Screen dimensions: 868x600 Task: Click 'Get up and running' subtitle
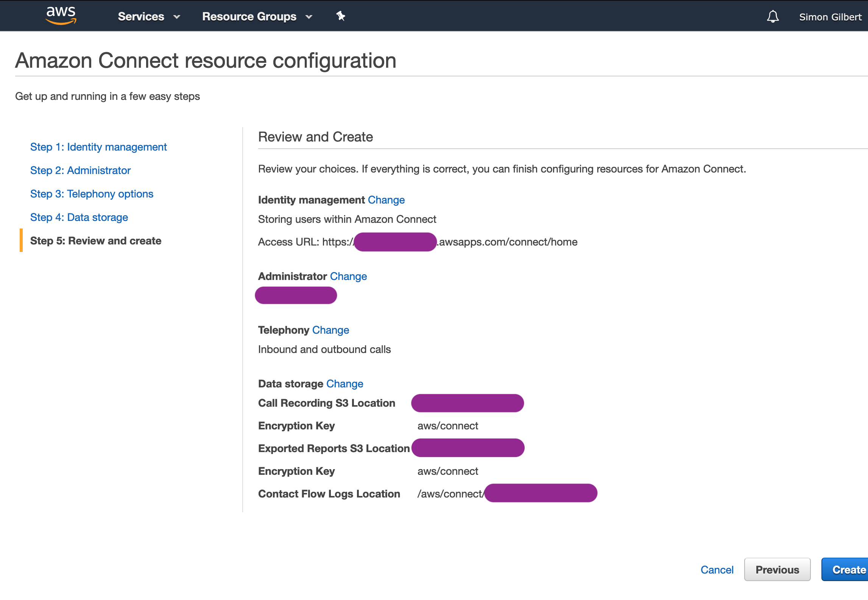(x=108, y=96)
